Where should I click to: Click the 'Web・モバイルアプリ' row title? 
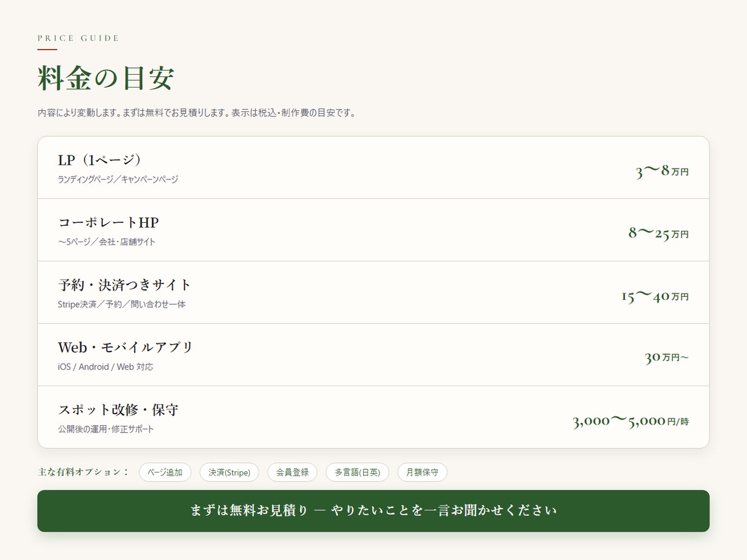pos(126,348)
